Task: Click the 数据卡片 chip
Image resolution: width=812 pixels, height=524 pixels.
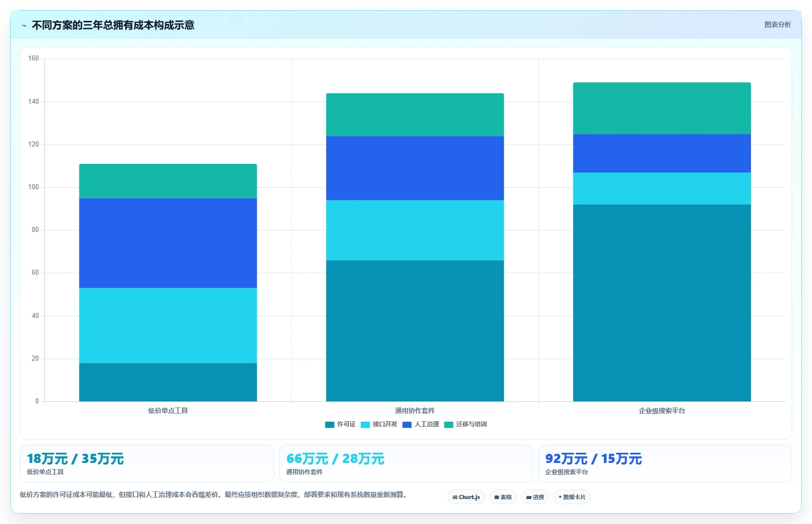Action: coord(572,497)
